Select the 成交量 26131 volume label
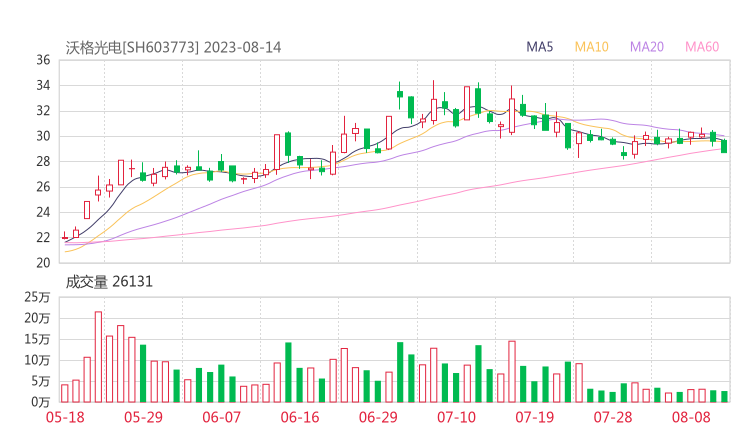Viewport: 740px width, 440px height. tap(109, 282)
